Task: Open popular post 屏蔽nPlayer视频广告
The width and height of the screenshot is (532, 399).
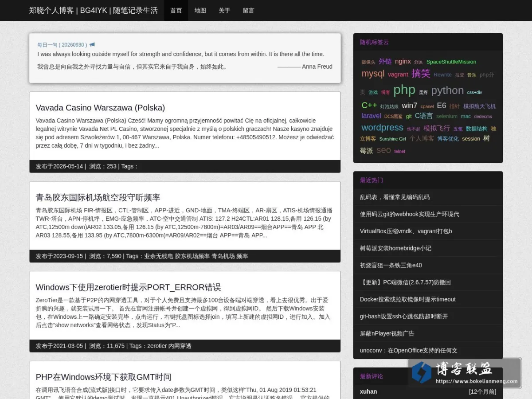Action: [387, 333]
